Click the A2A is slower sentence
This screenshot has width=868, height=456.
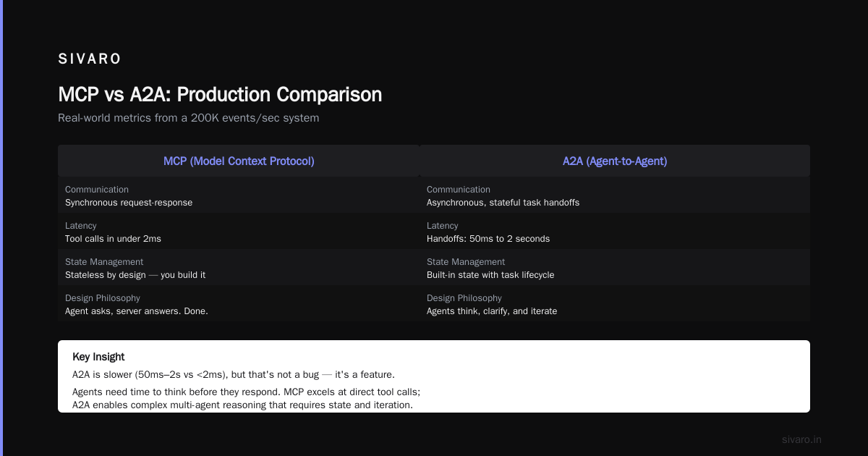point(234,375)
